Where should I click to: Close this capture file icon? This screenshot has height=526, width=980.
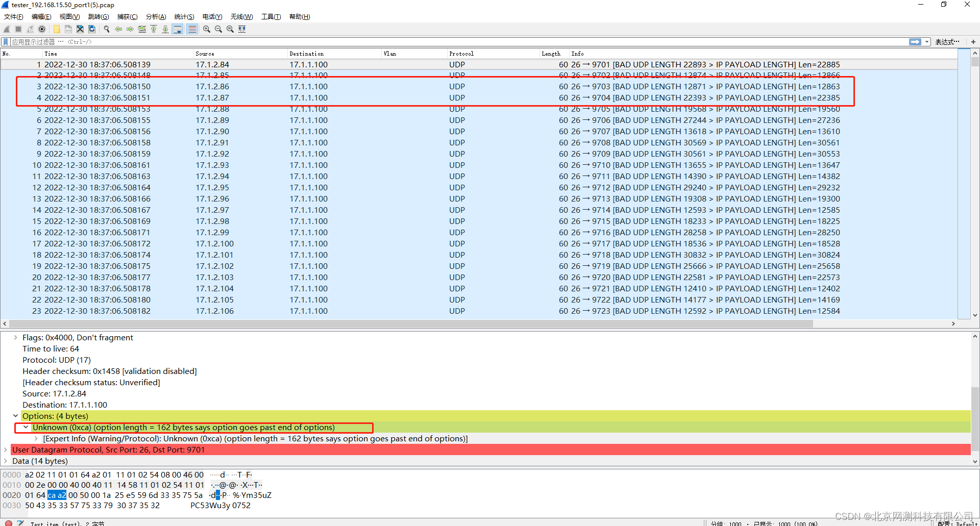[x=80, y=29]
